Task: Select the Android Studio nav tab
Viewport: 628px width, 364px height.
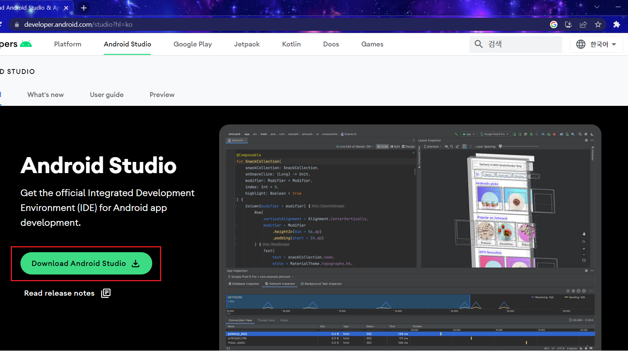Action: [127, 44]
